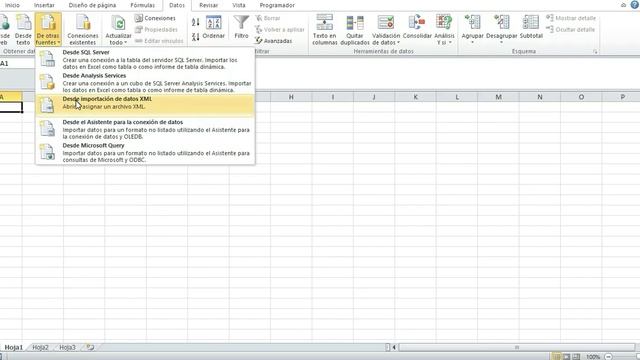Switch to Normal view status icon

tap(556, 356)
